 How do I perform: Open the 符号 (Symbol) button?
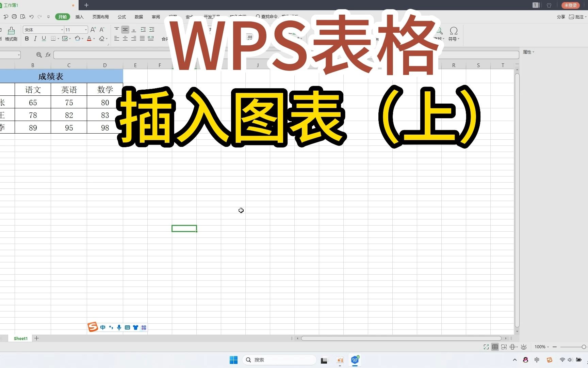click(454, 34)
